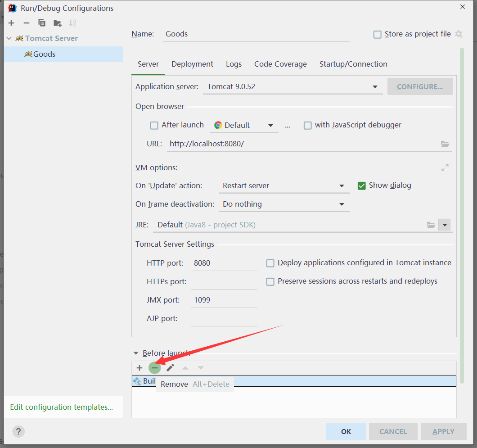Click OK button
This screenshot has width=477, height=448.
pyautogui.click(x=346, y=431)
